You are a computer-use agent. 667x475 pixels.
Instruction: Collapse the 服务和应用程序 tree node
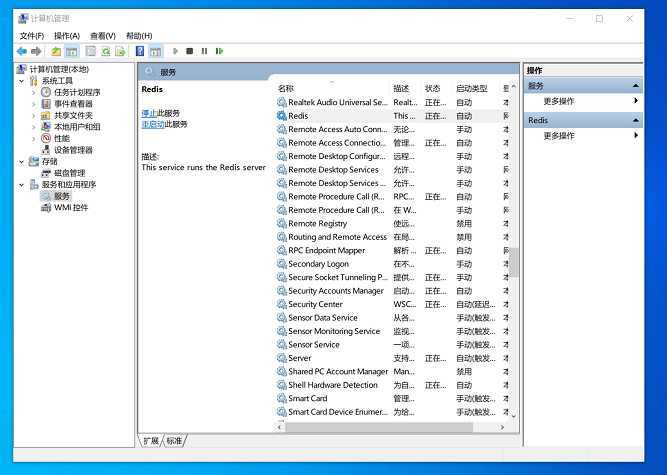pos(21,185)
